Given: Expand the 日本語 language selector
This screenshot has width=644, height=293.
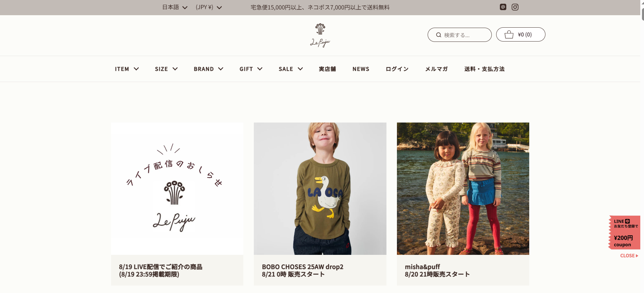Looking at the screenshot, I should (175, 7).
